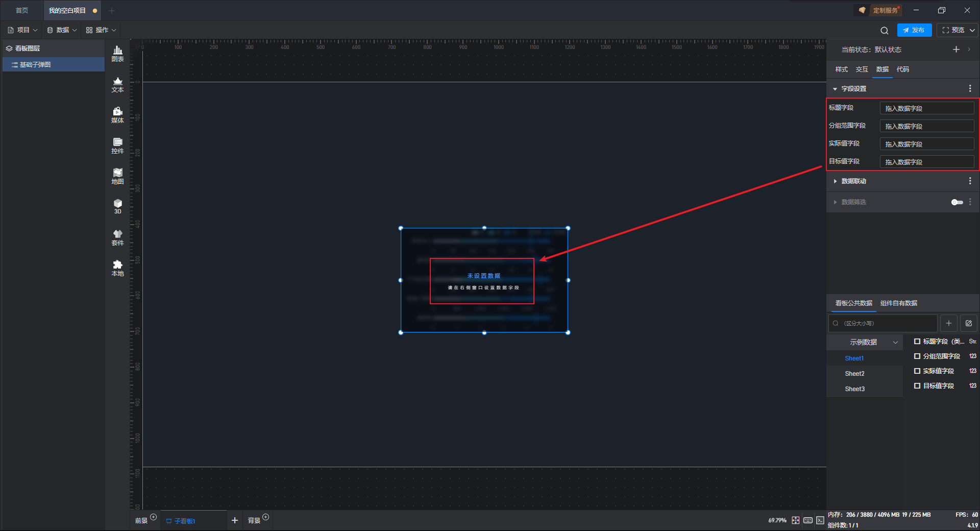Screen dimensions: 980x531
Task: Select the 背景 background layer button
Action: [x=254, y=521]
